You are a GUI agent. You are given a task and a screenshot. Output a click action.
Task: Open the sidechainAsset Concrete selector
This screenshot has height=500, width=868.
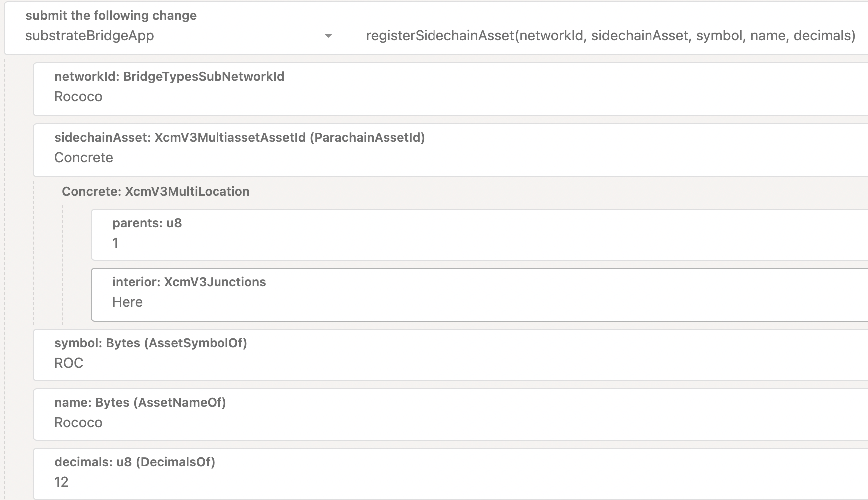click(x=451, y=150)
